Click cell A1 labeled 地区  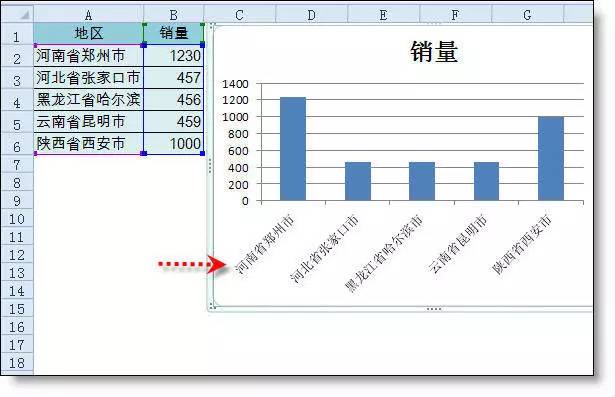[89, 33]
